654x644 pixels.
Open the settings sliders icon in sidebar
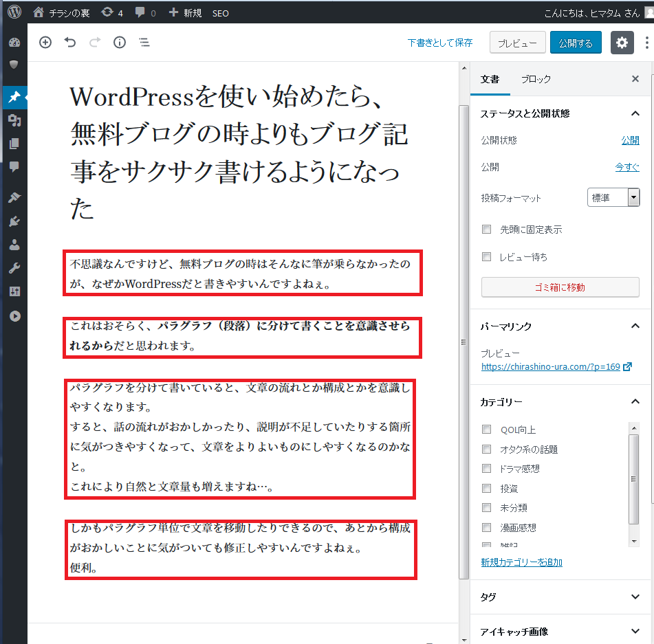[14, 291]
